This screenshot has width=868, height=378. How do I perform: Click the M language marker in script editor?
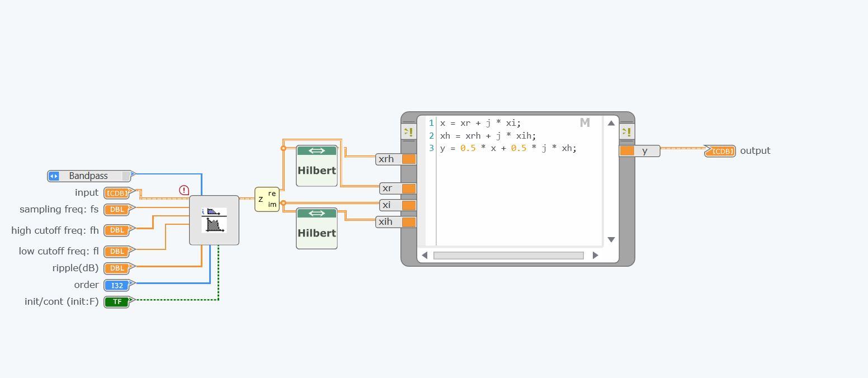585,123
